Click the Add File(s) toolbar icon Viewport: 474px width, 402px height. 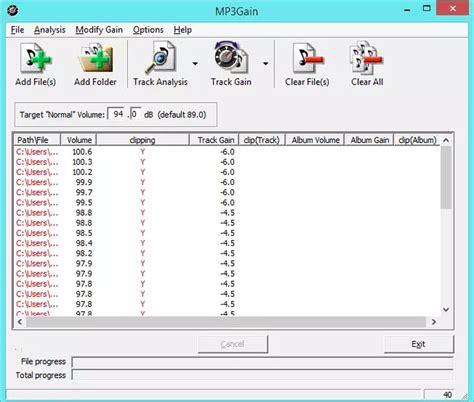[x=36, y=64]
